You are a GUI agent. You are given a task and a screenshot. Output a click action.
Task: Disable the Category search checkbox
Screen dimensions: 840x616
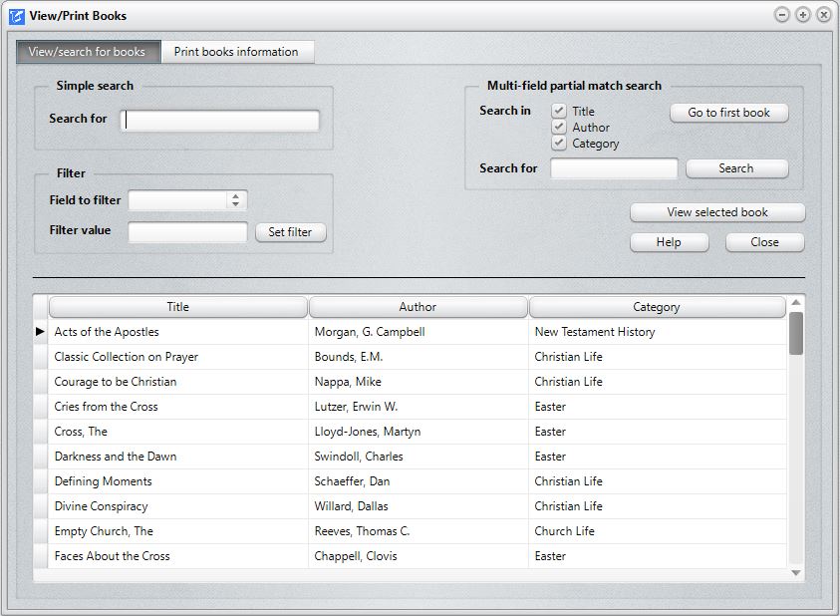coord(559,144)
